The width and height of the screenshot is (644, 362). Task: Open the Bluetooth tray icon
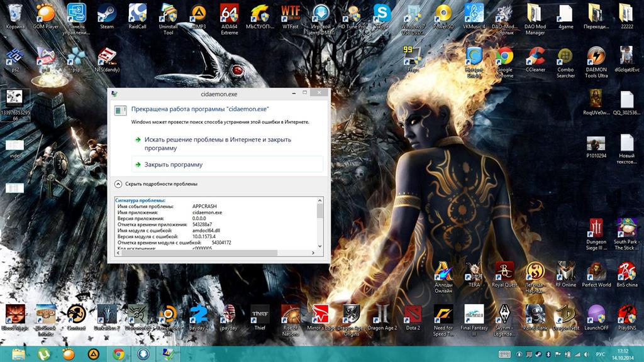click(548, 354)
